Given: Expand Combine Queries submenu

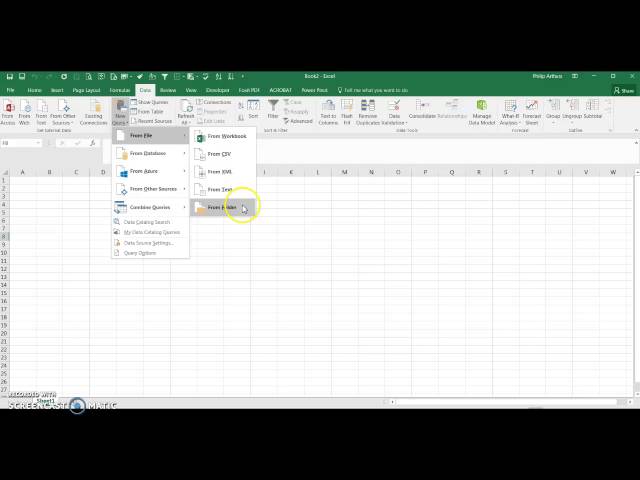Looking at the screenshot, I should point(150,207).
